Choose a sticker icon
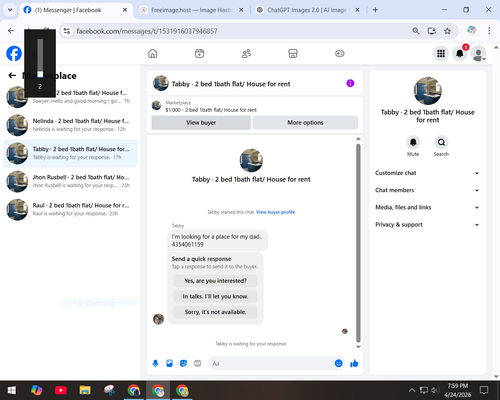500x400 pixels. point(183,363)
